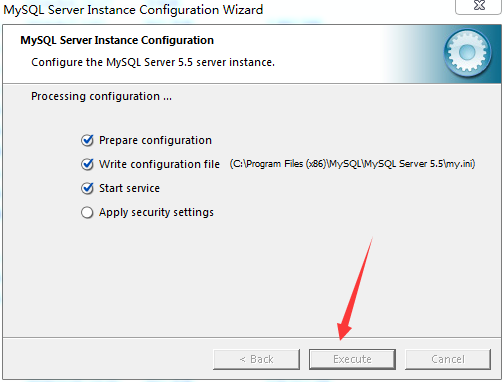This screenshot has width=504, height=382.
Task: Close the configuration wizard window
Action: (x=479, y=6)
